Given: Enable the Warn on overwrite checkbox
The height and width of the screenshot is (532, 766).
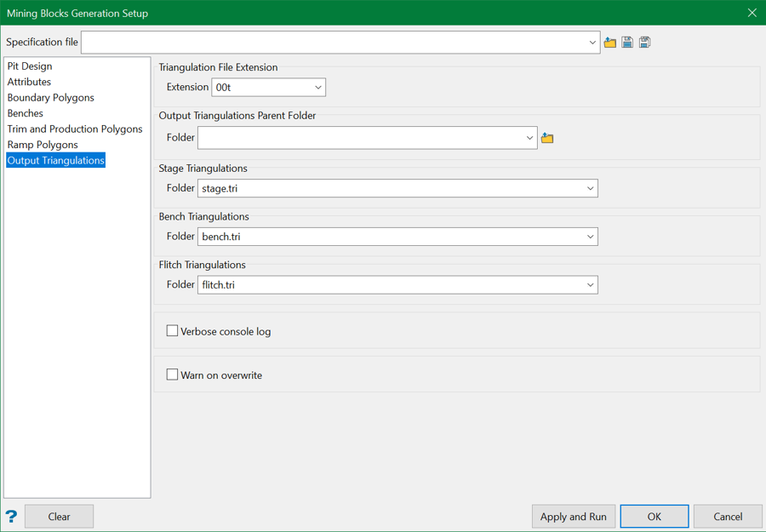Looking at the screenshot, I should tap(173, 375).
